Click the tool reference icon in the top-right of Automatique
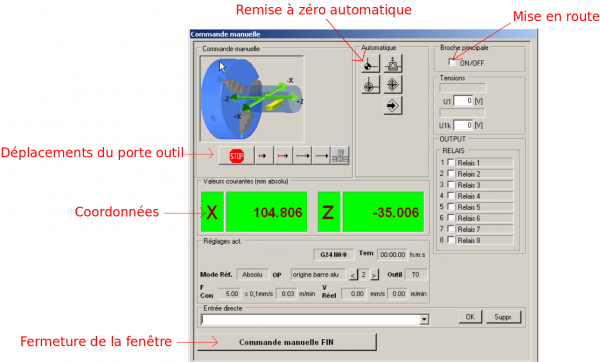 coord(393,64)
